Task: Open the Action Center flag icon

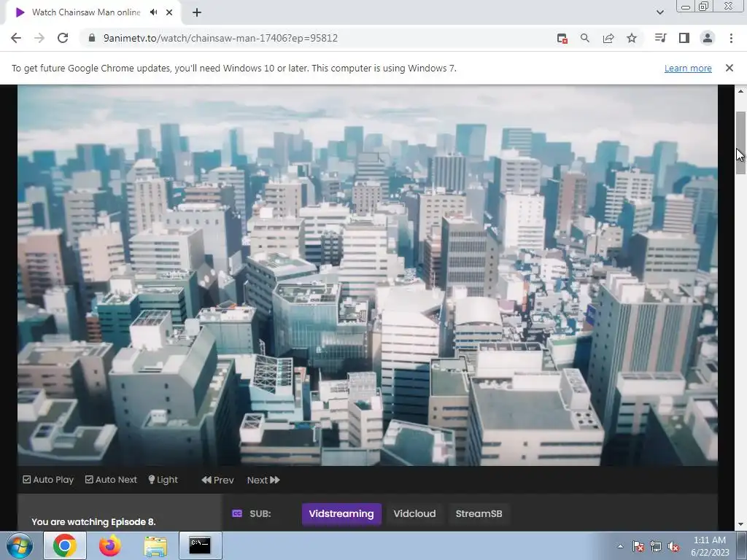Action: [x=638, y=546]
